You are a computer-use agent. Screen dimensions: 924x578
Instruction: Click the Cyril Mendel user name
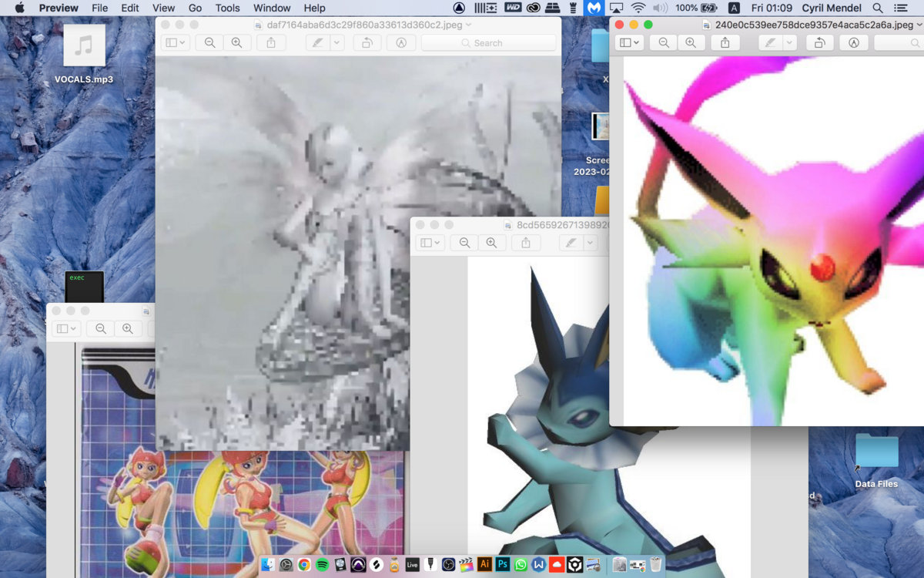pyautogui.click(x=834, y=8)
